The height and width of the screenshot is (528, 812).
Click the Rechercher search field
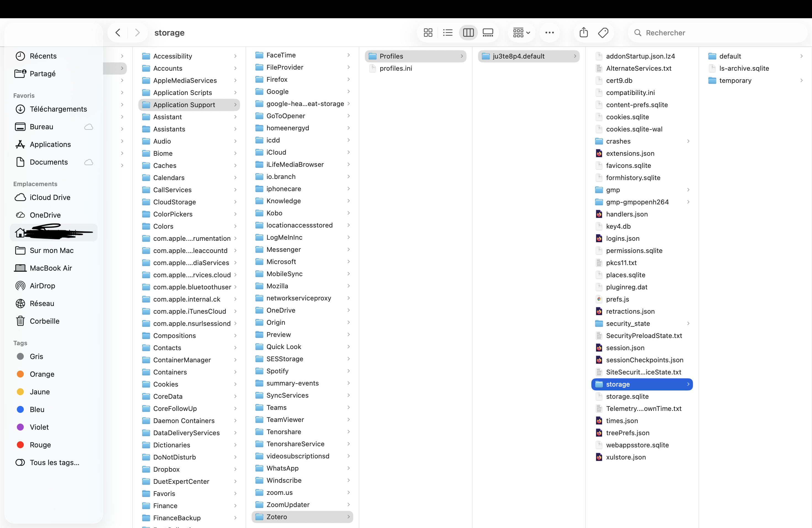(716, 33)
